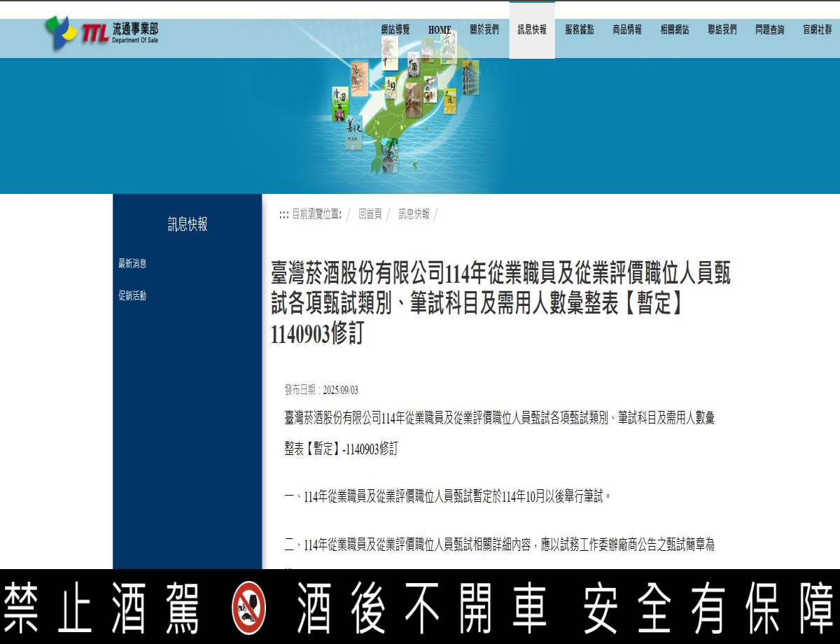Image resolution: width=840 pixels, height=644 pixels.
Task: Click the TTL 流通事業部 logo
Action: 101,32
